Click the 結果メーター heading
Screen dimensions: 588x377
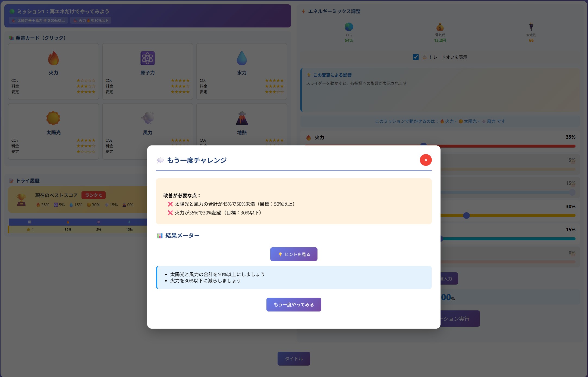click(x=182, y=235)
